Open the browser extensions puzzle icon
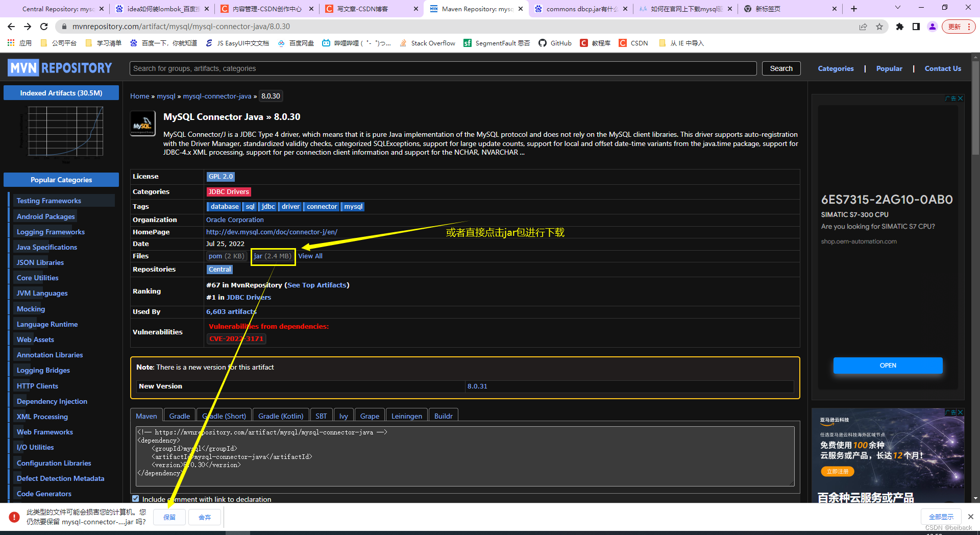 tap(900, 27)
